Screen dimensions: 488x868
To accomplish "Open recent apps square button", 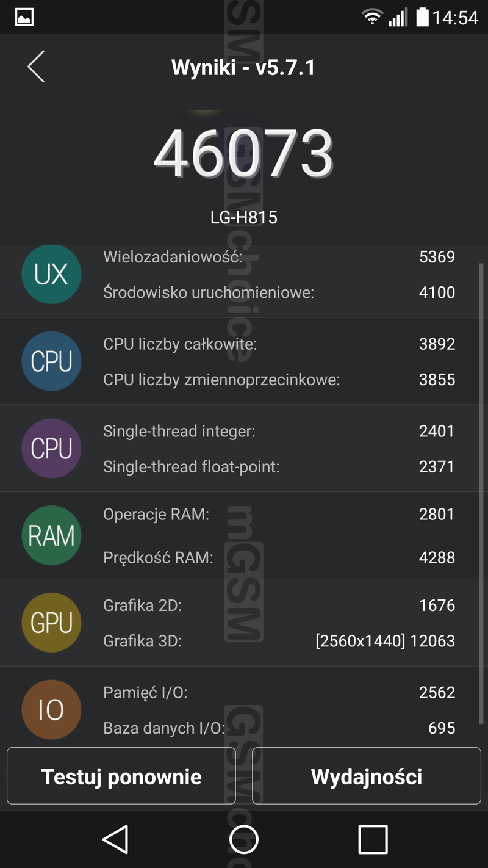I will pyautogui.click(x=373, y=839).
